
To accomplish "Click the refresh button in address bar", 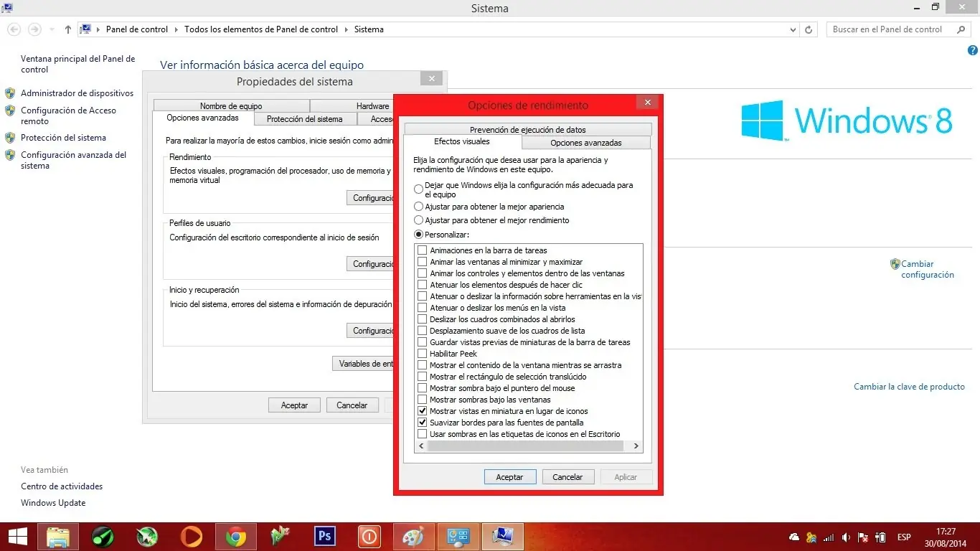I will click(x=809, y=29).
